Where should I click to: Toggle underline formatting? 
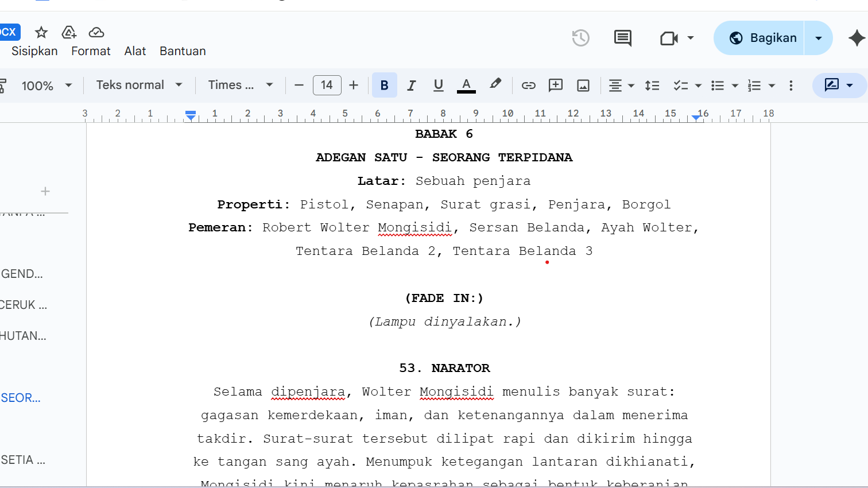point(438,86)
